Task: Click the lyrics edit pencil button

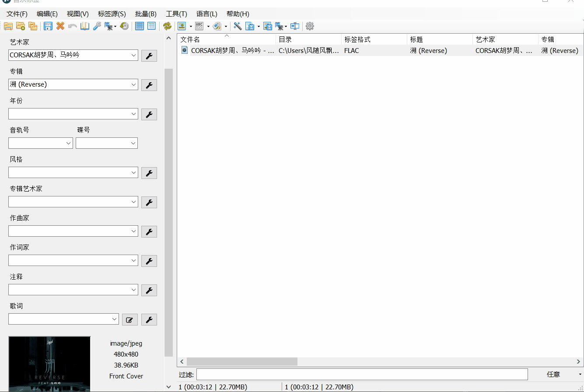Action: pyautogui.click(x=129, y=319)
